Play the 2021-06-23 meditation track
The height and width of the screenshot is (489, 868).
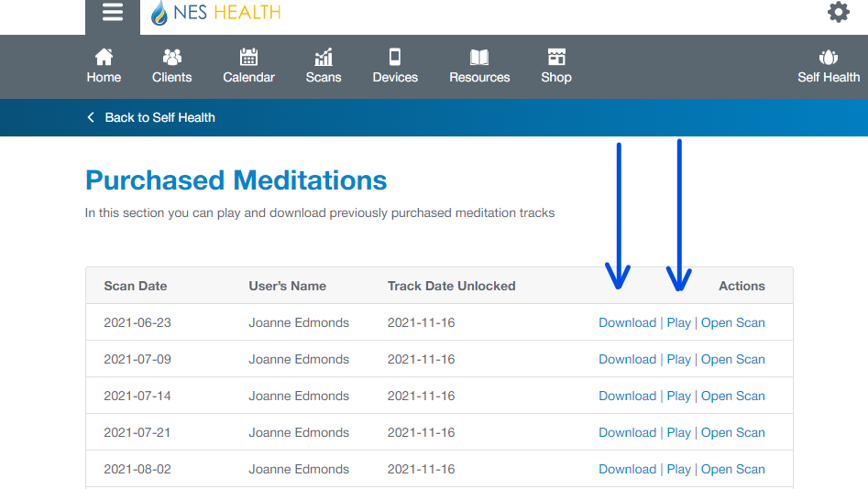coord(678,322)
